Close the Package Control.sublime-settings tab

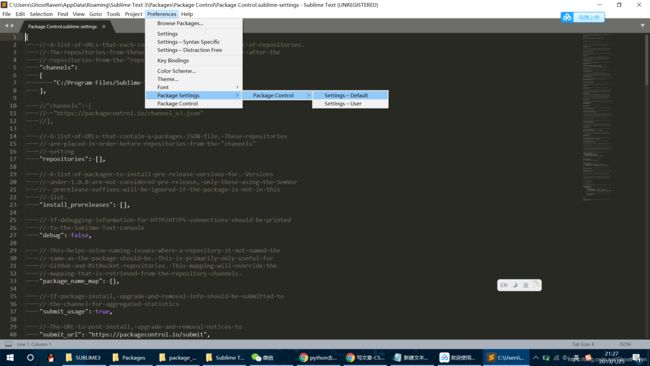104,27
